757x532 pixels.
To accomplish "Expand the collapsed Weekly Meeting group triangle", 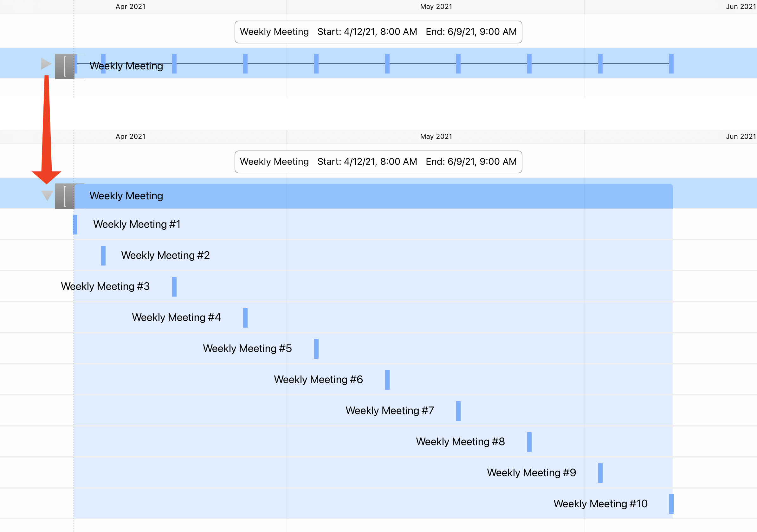I will [46, 64].
